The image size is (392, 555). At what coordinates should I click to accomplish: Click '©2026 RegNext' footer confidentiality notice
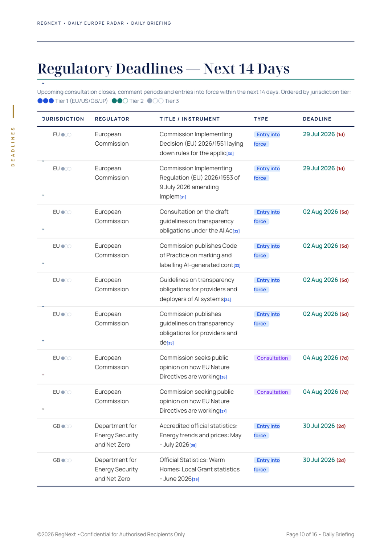point(111,534)
